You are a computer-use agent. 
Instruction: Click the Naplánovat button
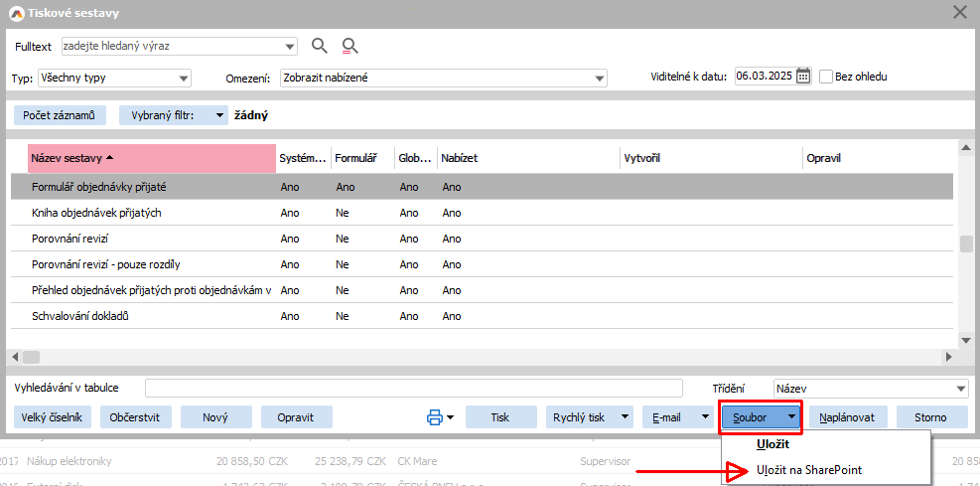(x=847, y=417)
